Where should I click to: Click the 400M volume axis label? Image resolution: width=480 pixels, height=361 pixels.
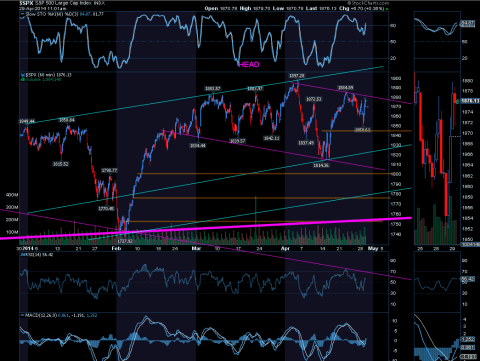(x=12, y=195)
